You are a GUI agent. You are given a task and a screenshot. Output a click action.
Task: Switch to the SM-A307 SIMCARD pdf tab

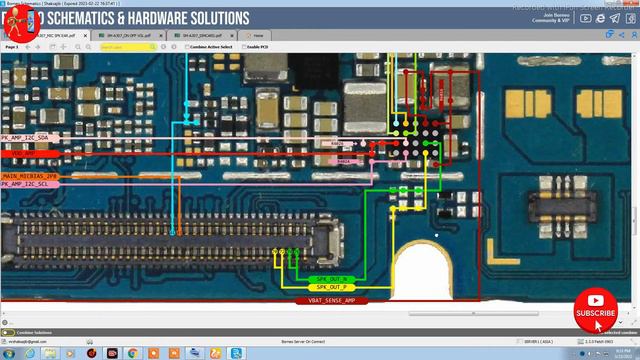[x=202, y=36]
